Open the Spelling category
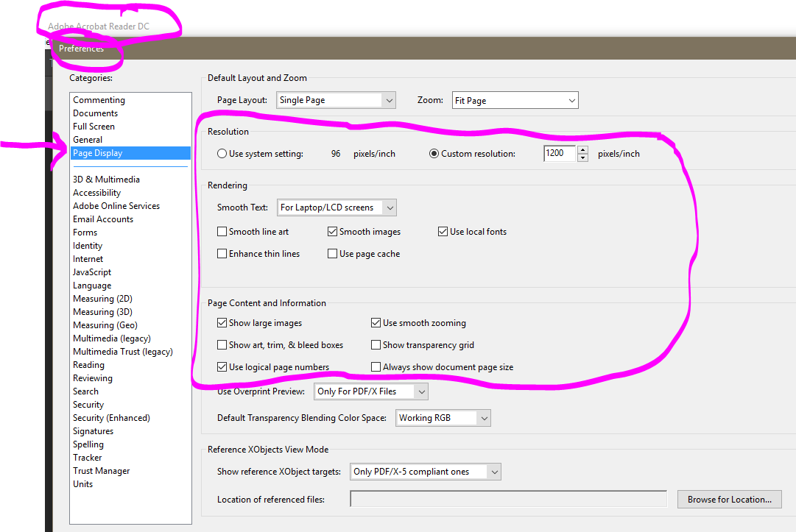The height and width of the screenshot is (532, 796). tap(88, 444)
